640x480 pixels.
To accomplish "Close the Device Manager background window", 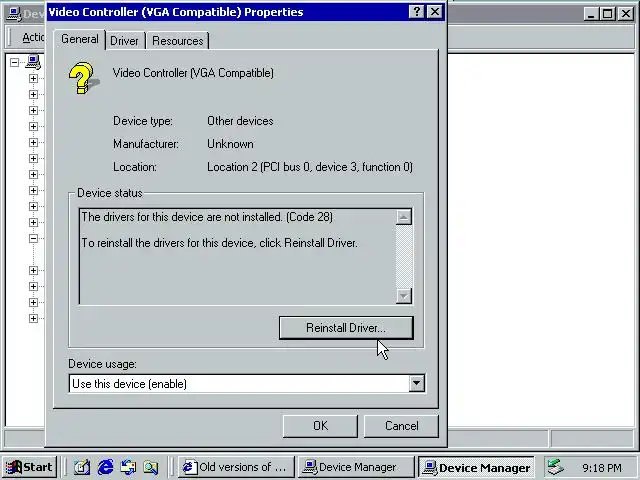I will 625,14.
